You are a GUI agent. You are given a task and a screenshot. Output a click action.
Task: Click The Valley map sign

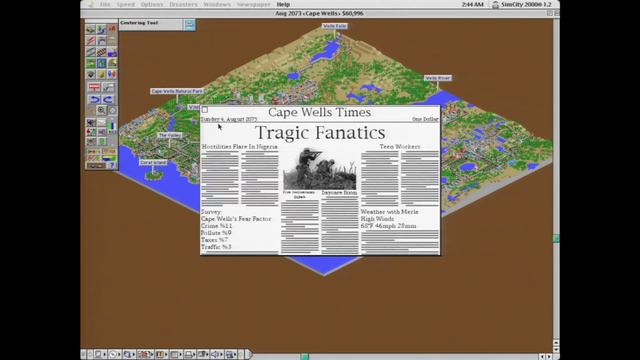[169, 135]
